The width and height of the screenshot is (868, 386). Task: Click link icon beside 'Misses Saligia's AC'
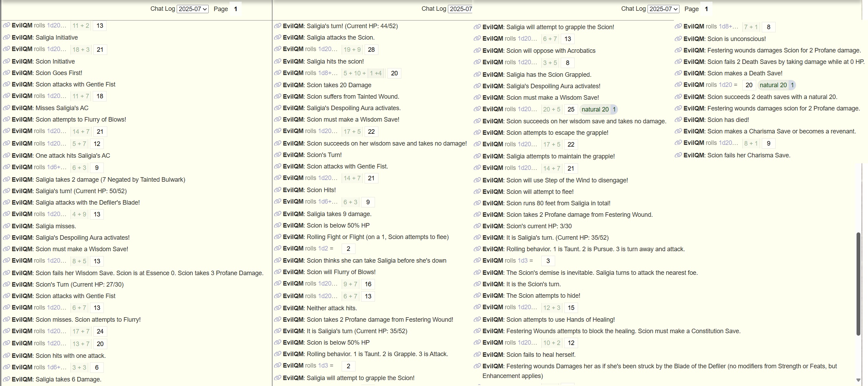point(6,108)
